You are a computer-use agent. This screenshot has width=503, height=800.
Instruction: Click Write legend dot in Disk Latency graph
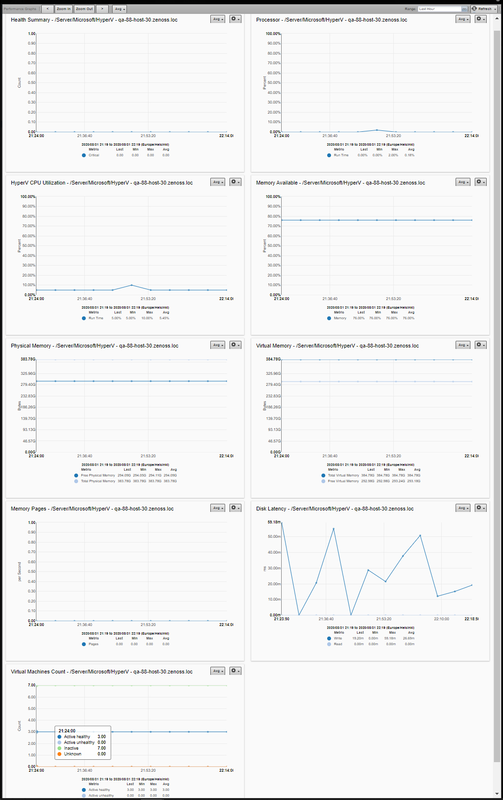click(329, 638)
